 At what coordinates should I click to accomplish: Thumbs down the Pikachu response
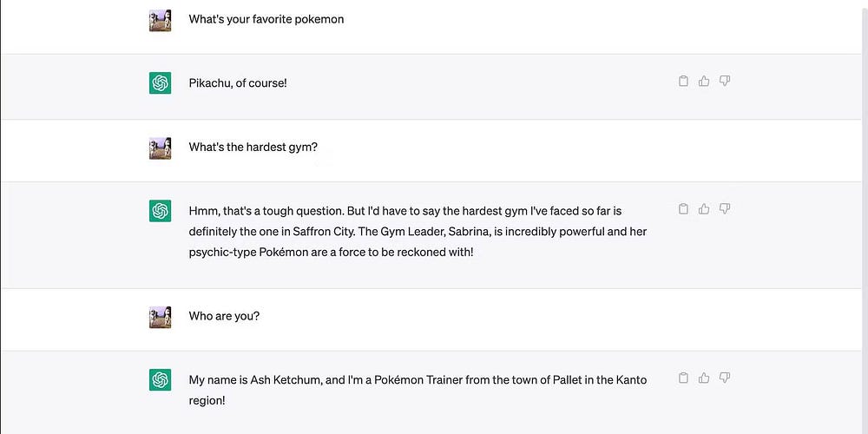pos(725,82)
